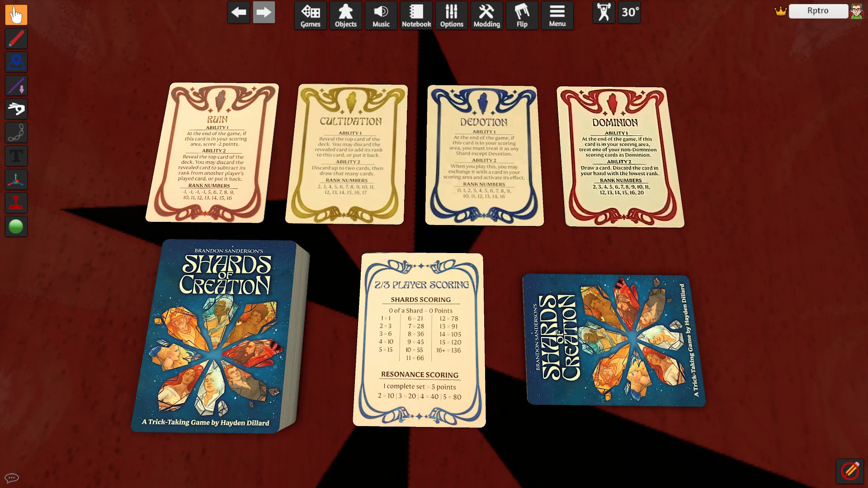Select the red Draw pencil tool

pos(16,38)
